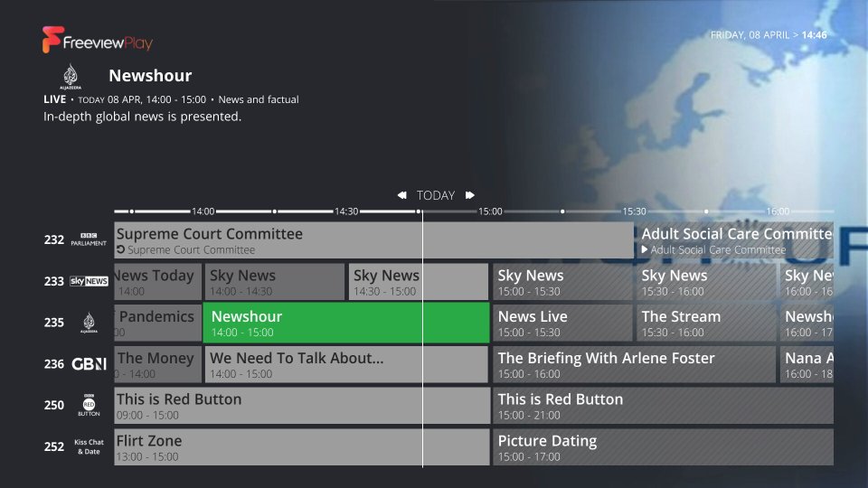Screen dimensions: 868x488
Task: Click the 14:30 marker on the timeline
Action: [x=346, y=211]
